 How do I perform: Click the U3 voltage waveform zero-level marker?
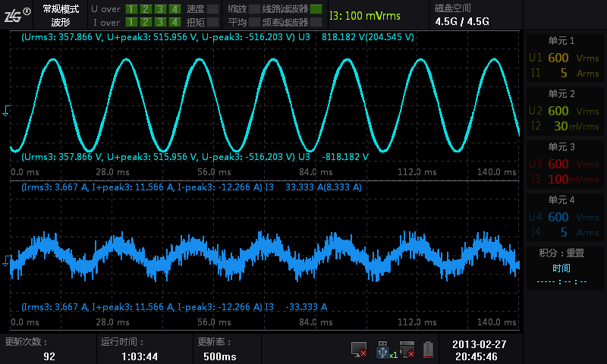point(5,111)
